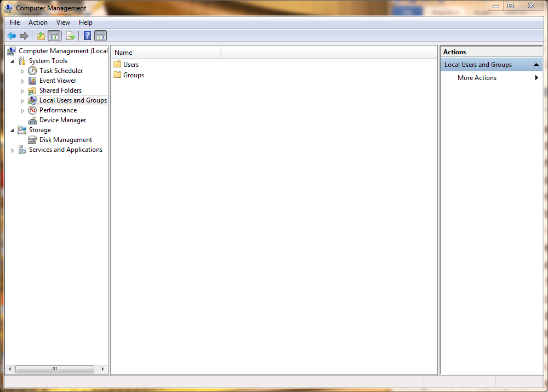Click the Services and Applications icon
The image size is (548, 392).
(22, 150)
